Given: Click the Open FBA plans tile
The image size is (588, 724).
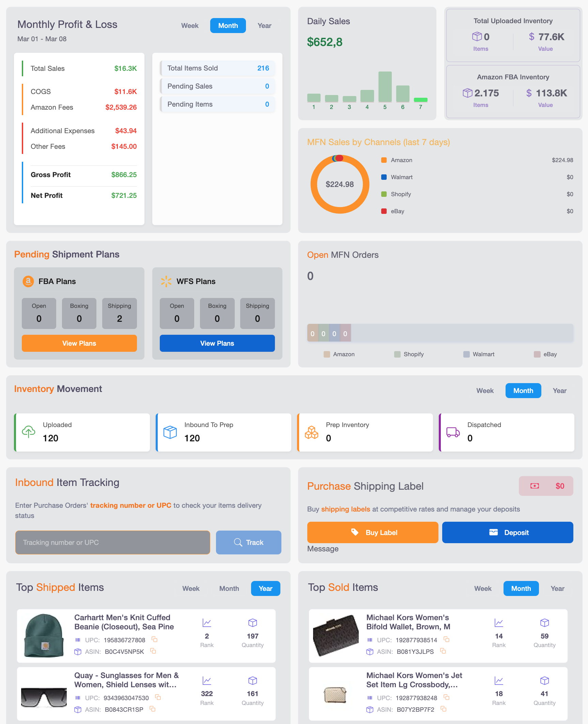Looking at the screenshot, I should click(39, 313).
